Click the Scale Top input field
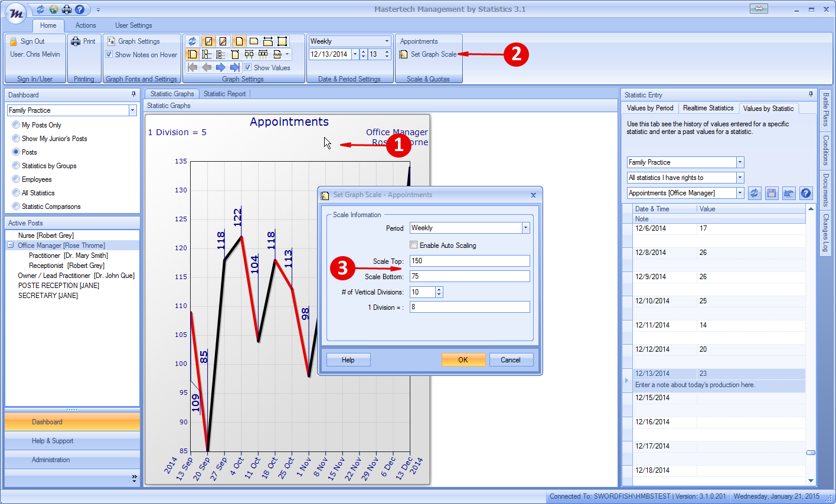This screenshot has width=836, height=504. point(470,261)
